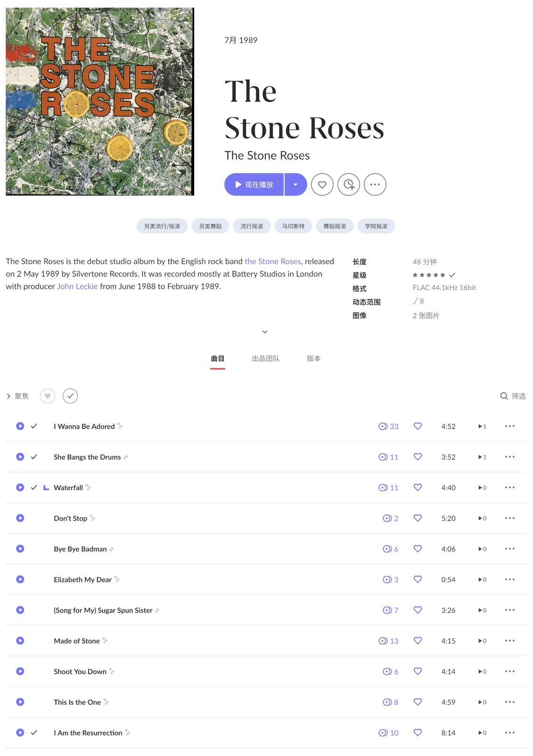Favorite the album with heart icon
Screen dimensions: 533x756
point(322,184)
